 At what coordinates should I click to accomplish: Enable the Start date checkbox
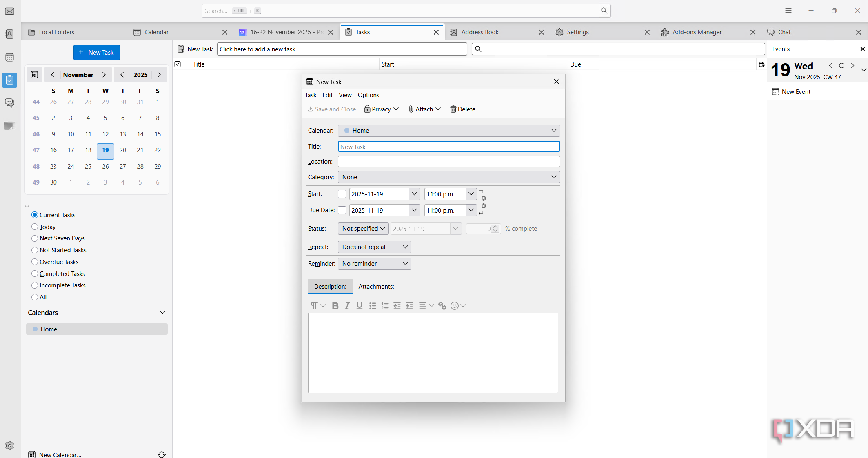coord(342,194)
